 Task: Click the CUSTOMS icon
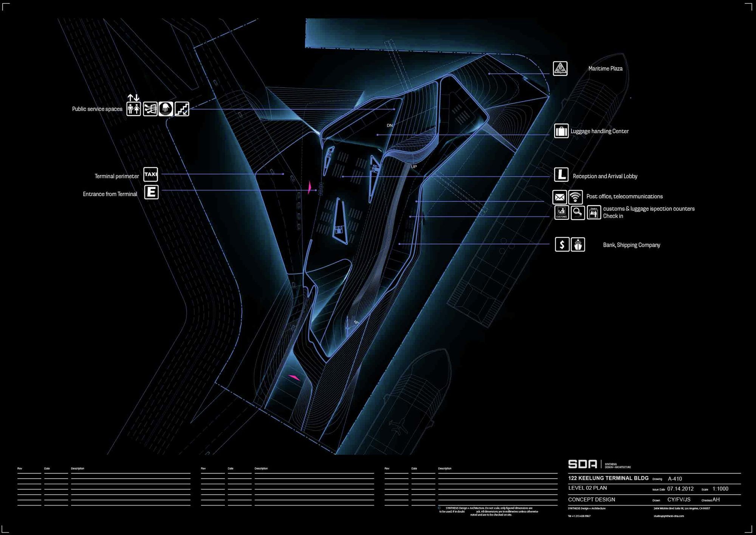(x=561, y=212)
